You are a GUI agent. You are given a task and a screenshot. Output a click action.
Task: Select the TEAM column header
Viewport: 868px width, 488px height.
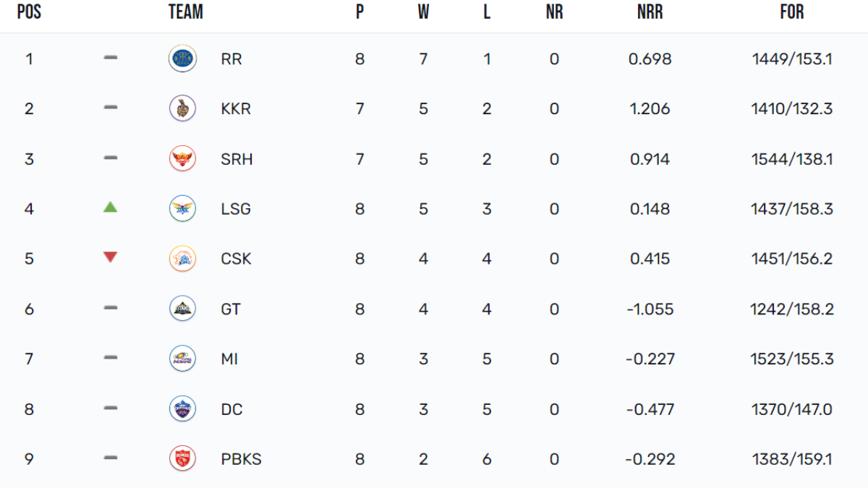pyautogui.click(x=186, y=13)
